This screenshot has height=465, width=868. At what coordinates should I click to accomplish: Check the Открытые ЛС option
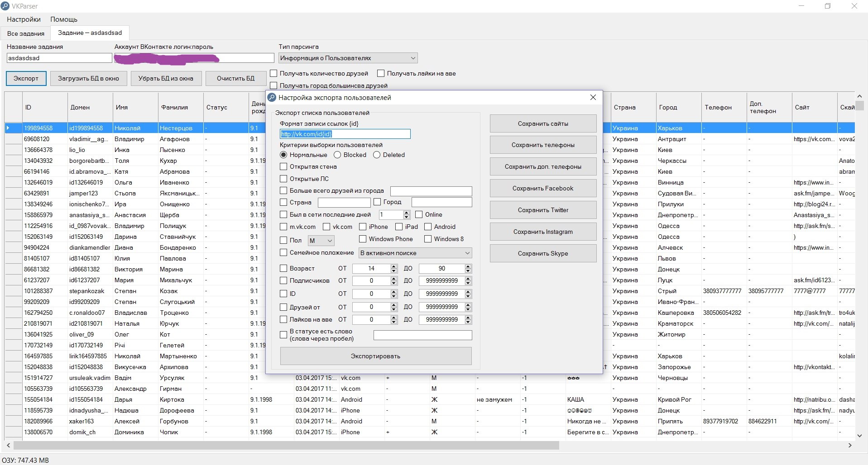tap(283, 179)
